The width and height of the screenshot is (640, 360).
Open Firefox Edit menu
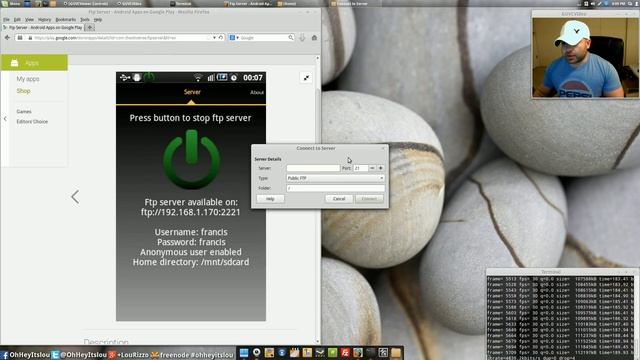(x=17, y=20)
